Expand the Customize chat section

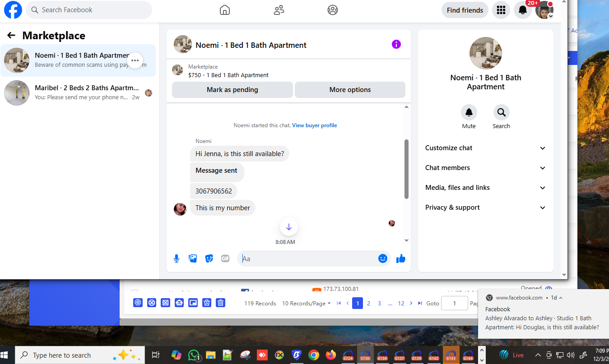[x=486, y=148]
